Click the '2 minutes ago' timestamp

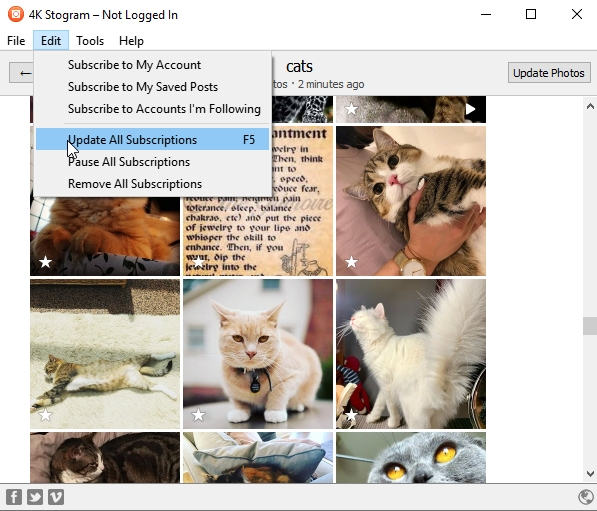[331, 84]
